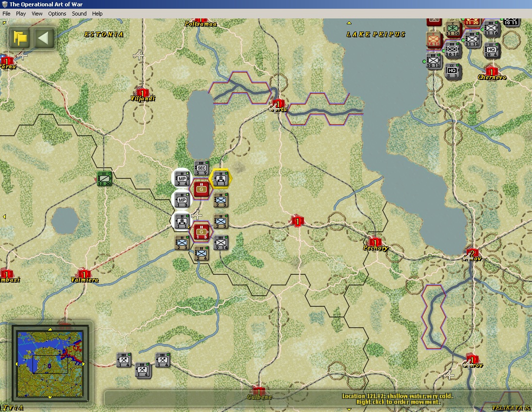
Task: Select the red G unit without numbers
Action: click(202, 189)
